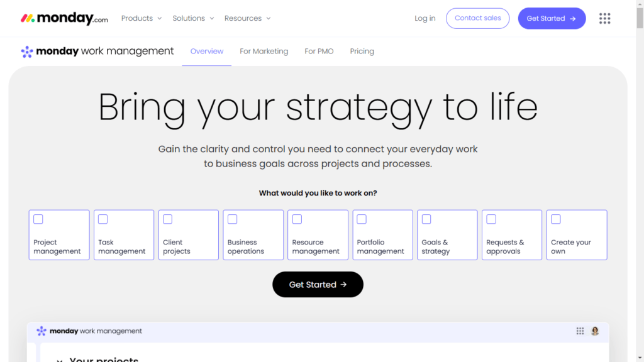Click the user avatar in the board preview

click(x=594, y=331)
